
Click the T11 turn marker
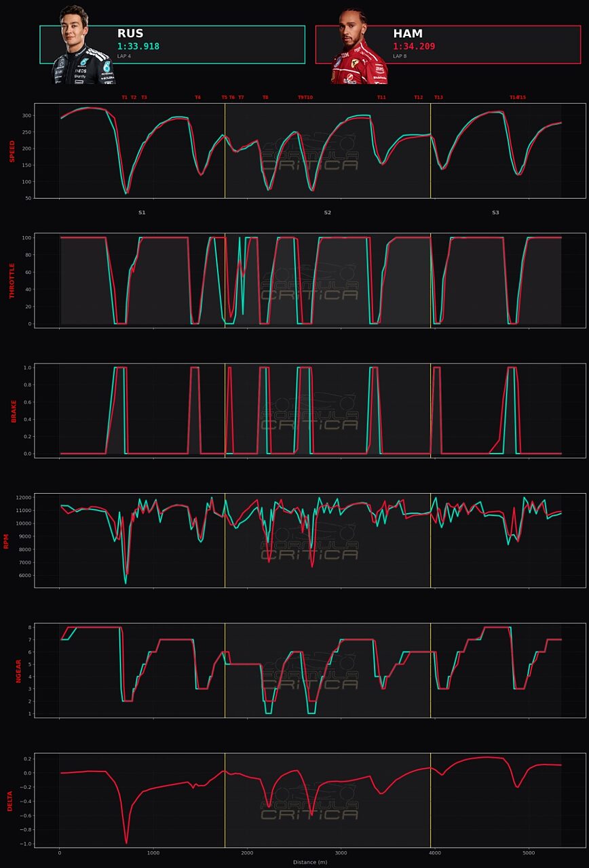(381, 98)
